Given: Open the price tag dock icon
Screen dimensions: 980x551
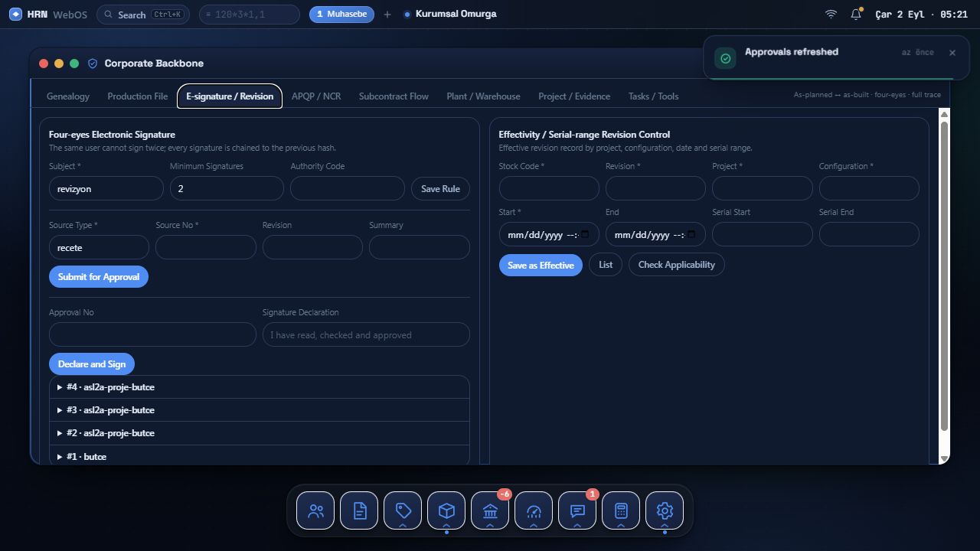Looking at the screenshot, I should click(x=403, y=510).
